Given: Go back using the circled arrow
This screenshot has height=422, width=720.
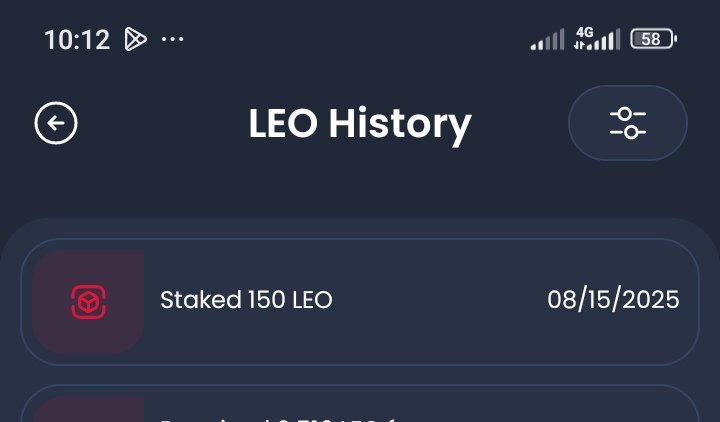Looking at the screenshot, I should pos(56,123).
